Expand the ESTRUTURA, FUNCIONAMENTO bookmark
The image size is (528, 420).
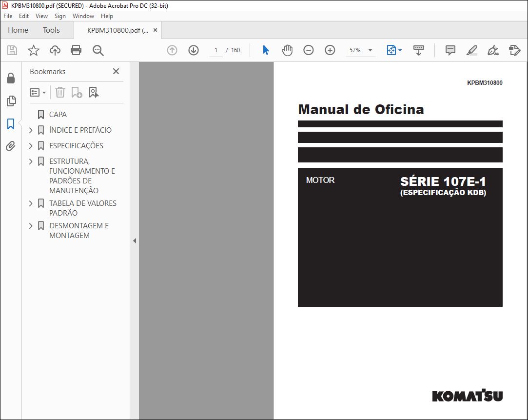[31, 161]
